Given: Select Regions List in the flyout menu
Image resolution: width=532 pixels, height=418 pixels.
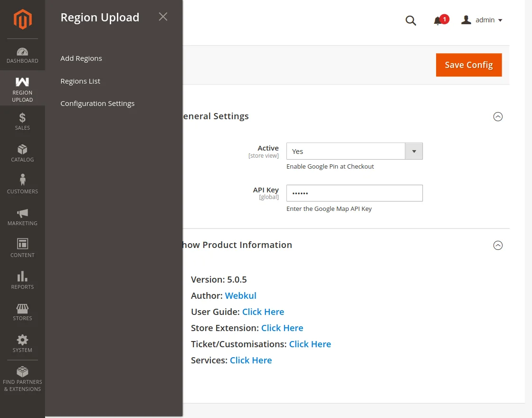Looking at the screenshot, I should (80, 81).
